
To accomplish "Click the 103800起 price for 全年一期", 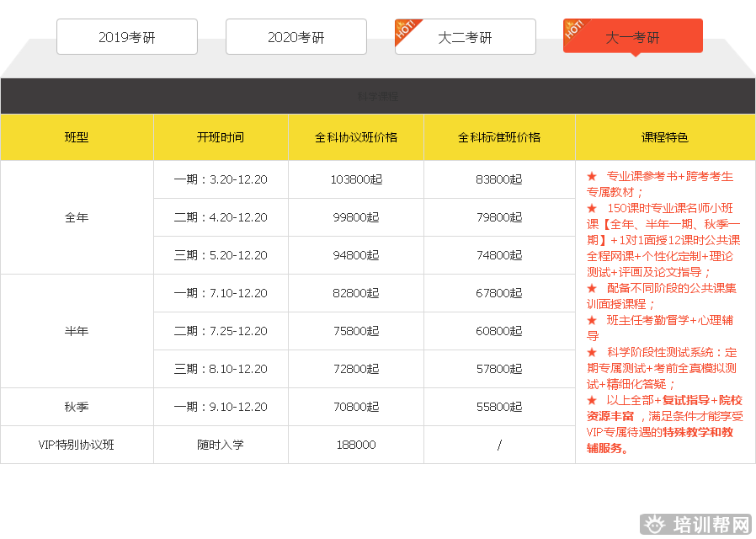I will (356, 179).
